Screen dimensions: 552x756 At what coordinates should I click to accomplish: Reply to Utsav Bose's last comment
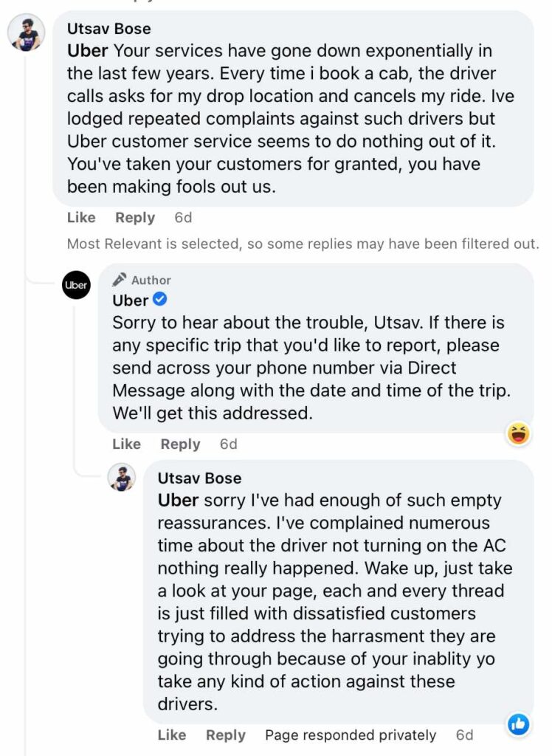click(x=225, y=735)
